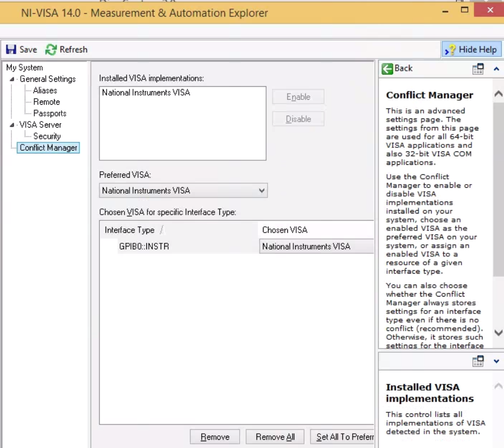Click the Save floppy disk icon
Viewport: 504px width, 448px height.
point(11,50)
